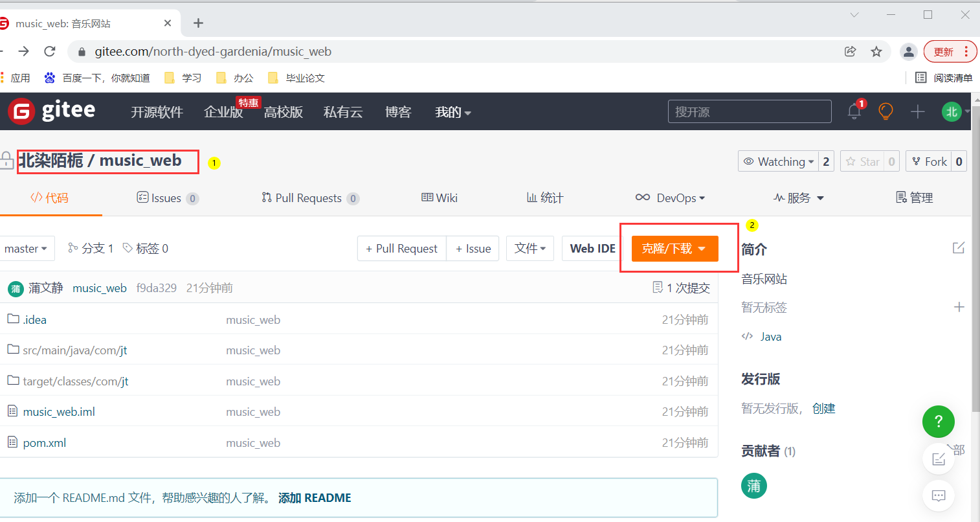The width and height of the screenshot is (980, 522).
Task: Click the 添加 README link
Action: (315, 498)
